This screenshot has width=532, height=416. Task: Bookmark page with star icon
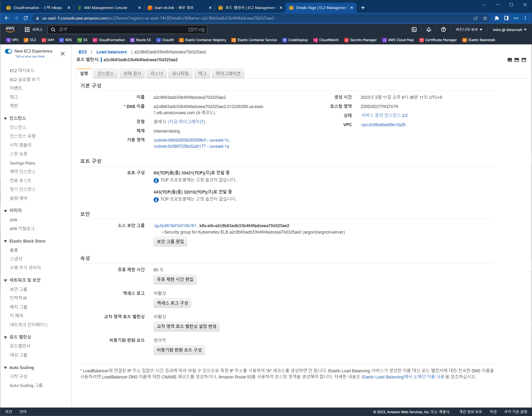pyautogui.click(x=485, y=18)
